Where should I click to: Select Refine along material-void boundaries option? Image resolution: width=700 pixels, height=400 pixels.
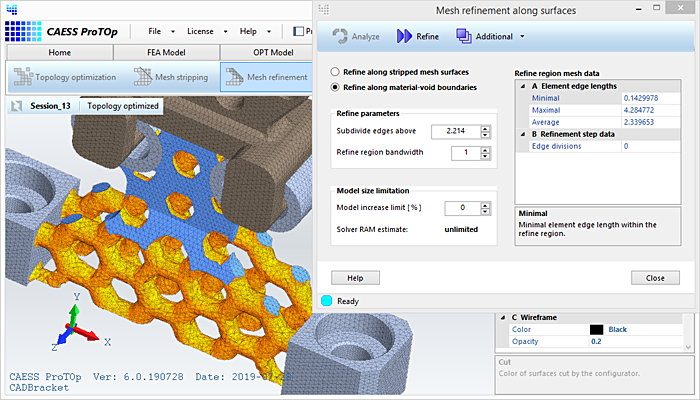coord(335,87)
